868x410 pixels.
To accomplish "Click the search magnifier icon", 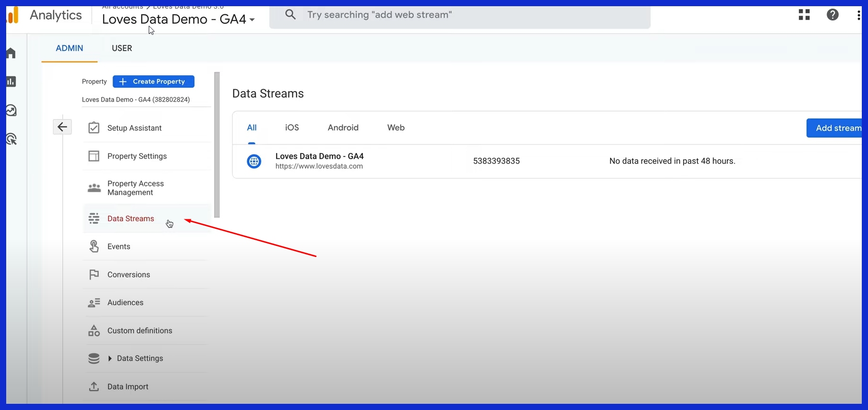I will pyautogui.click(x=290, y=15).
